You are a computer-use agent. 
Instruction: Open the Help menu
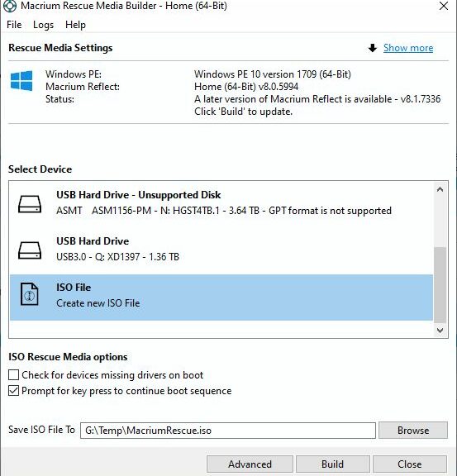(x=75, y=25)
